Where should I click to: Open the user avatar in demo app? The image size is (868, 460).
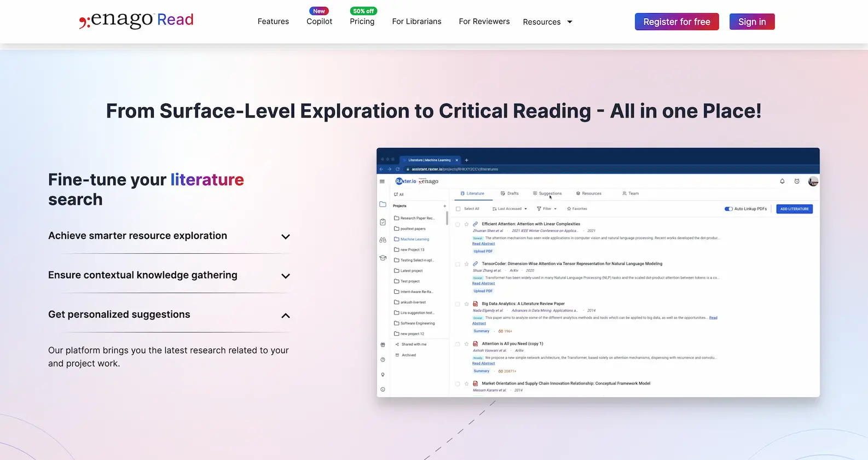tap(813, 181)
